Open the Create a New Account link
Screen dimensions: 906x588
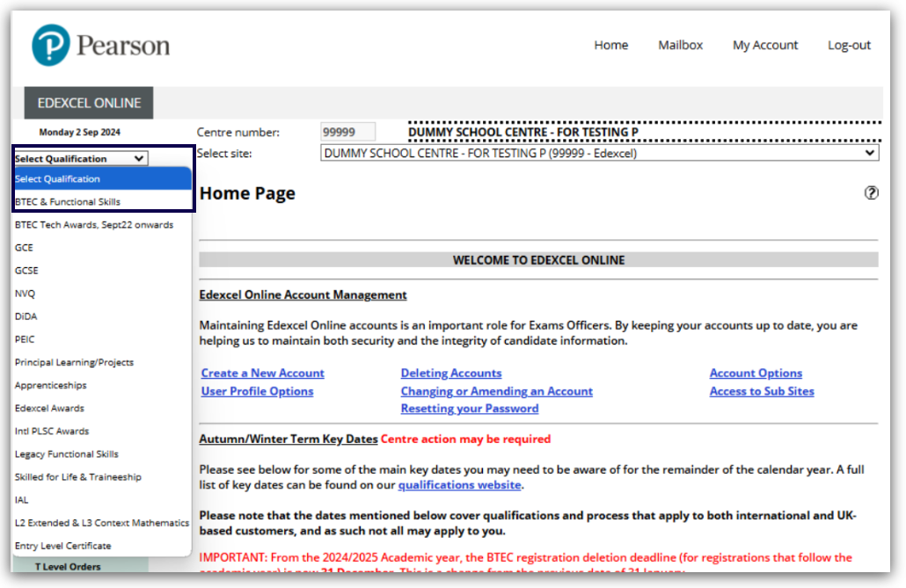click(x=262, y=374)
